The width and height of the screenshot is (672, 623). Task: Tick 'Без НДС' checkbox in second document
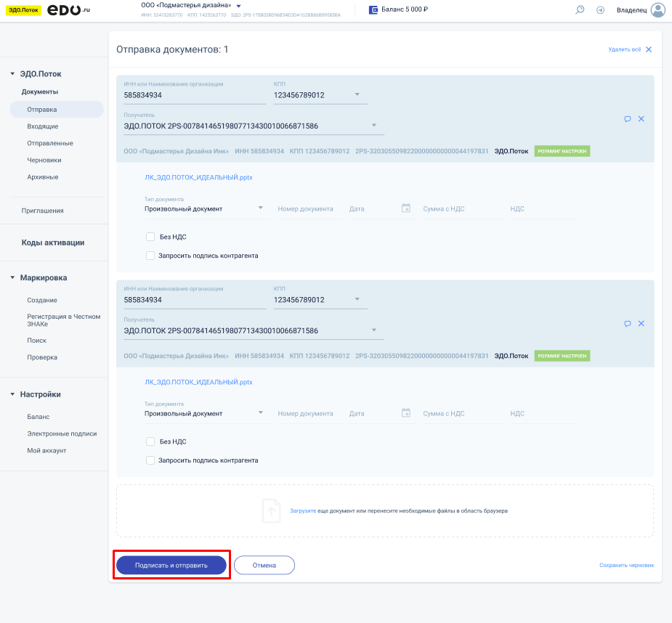click(150, 441)
